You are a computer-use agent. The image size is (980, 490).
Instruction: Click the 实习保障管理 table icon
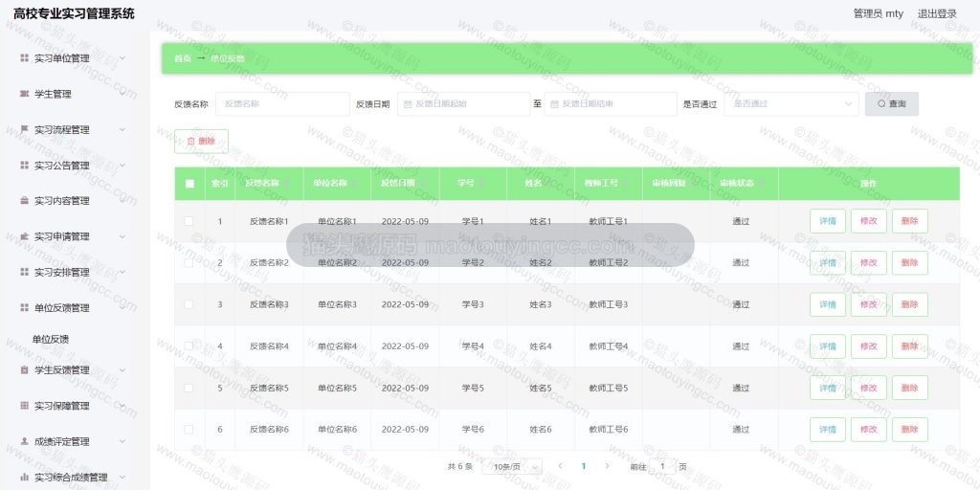(x=24, y=406)
